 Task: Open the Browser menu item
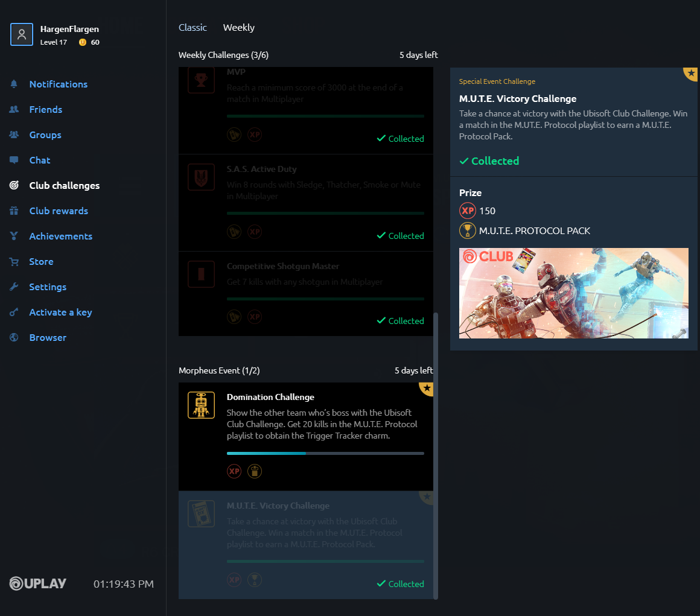48,337
